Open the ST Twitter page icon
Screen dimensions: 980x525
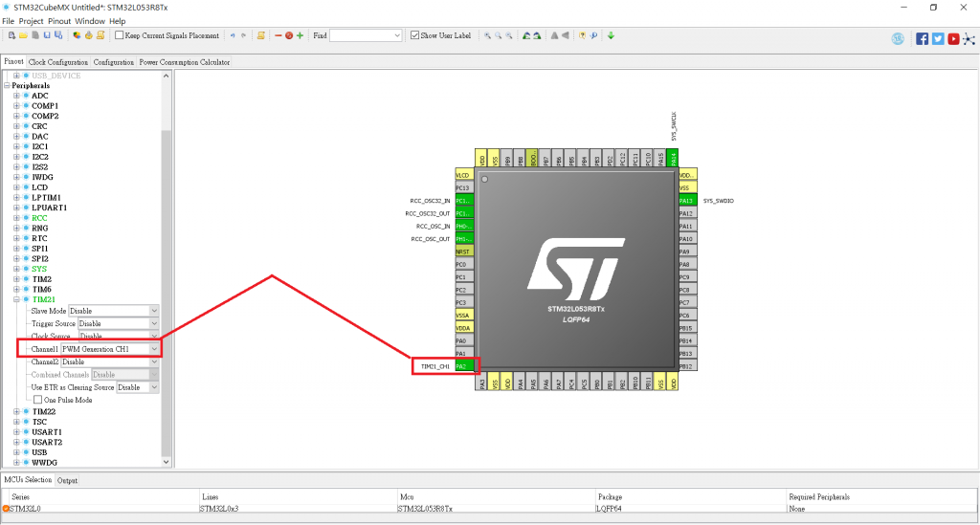[x=938, y=38]
